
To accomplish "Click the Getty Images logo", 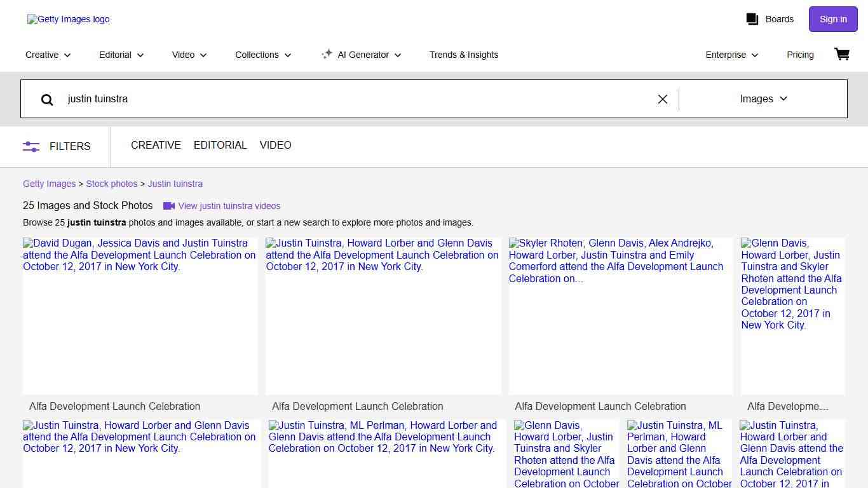I will pos(69,19).
